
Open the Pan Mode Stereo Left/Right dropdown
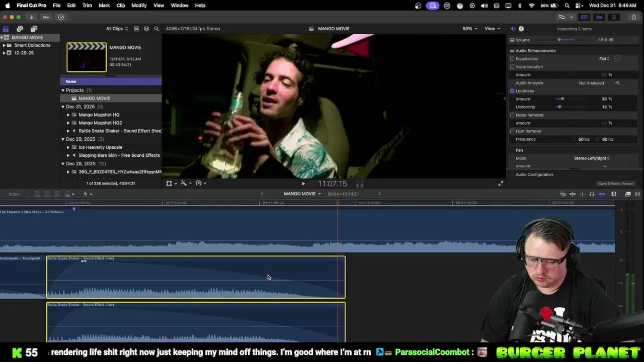point(592,158)
